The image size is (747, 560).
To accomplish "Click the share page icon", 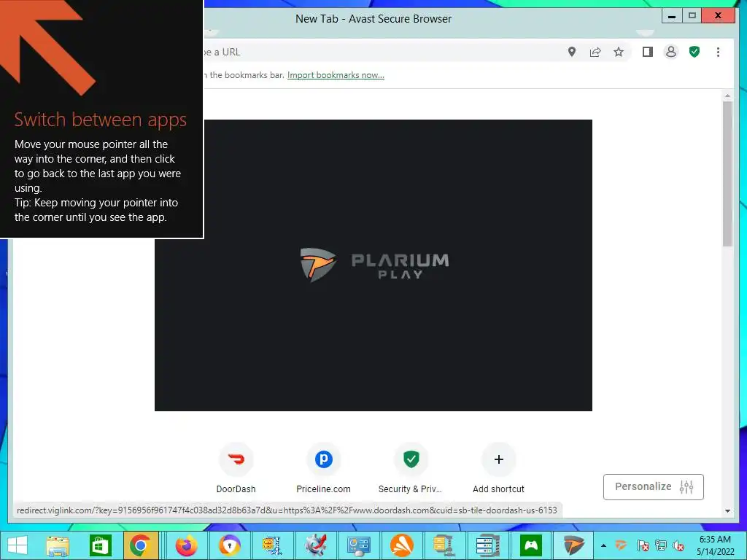I will tap(595, 52).
